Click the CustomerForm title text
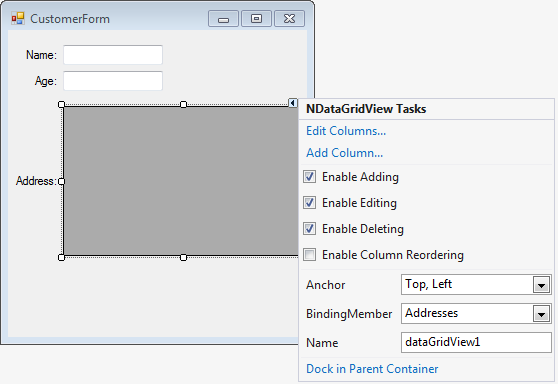 tap(70, 19)
